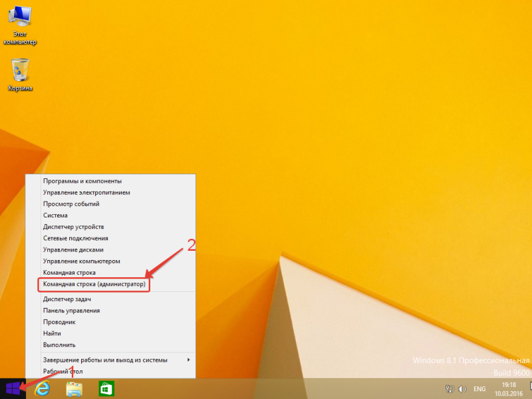Switch input language via ENG indicator

click(479, 388)
